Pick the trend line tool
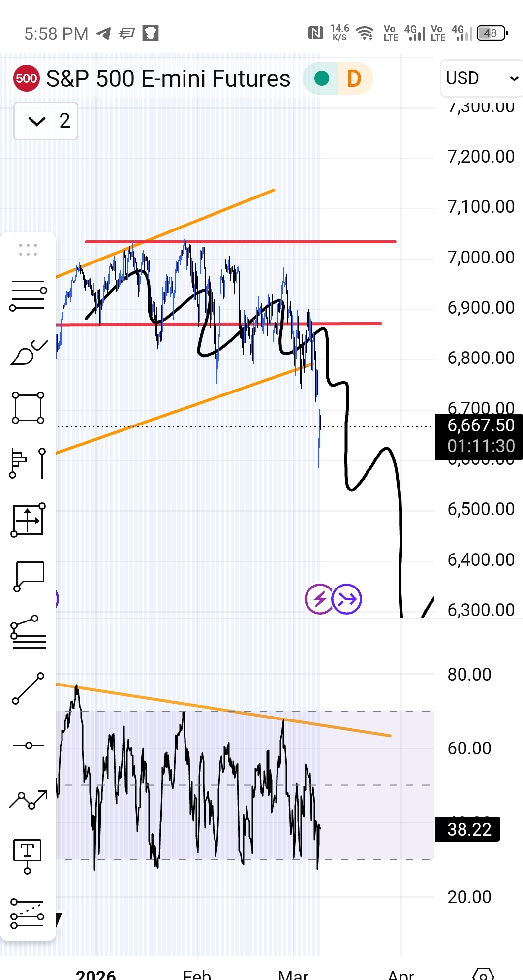Screen dimensions: 523x980 pyautogui.click(x=28, y=688)
